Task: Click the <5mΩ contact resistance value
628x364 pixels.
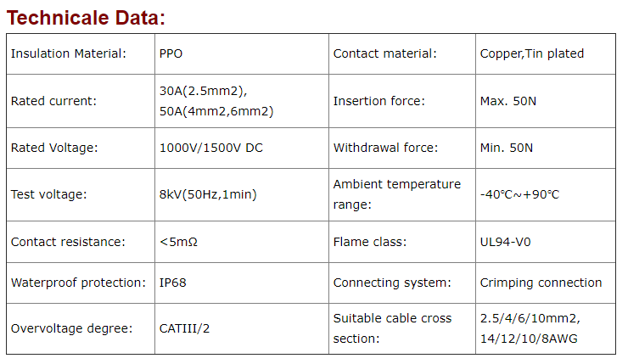Action: tap(178, 242)
